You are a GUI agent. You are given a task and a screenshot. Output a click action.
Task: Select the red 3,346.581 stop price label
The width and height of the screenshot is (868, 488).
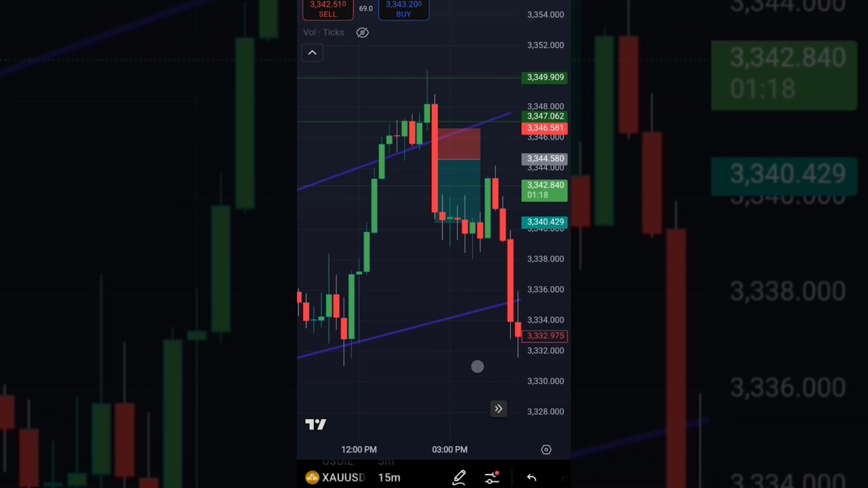(545, 128)
